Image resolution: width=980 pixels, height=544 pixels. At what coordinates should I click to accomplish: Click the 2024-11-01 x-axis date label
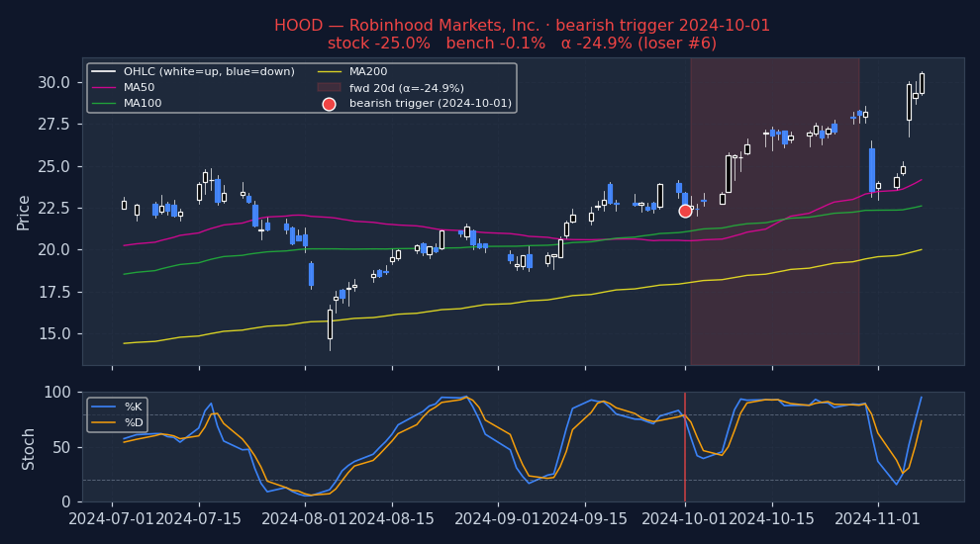877,519
